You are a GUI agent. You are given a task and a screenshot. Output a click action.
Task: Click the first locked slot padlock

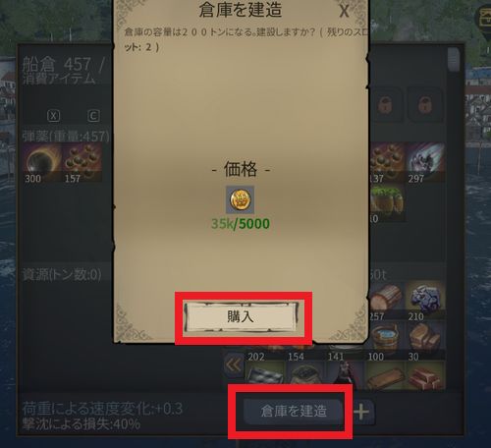[386, 105]
